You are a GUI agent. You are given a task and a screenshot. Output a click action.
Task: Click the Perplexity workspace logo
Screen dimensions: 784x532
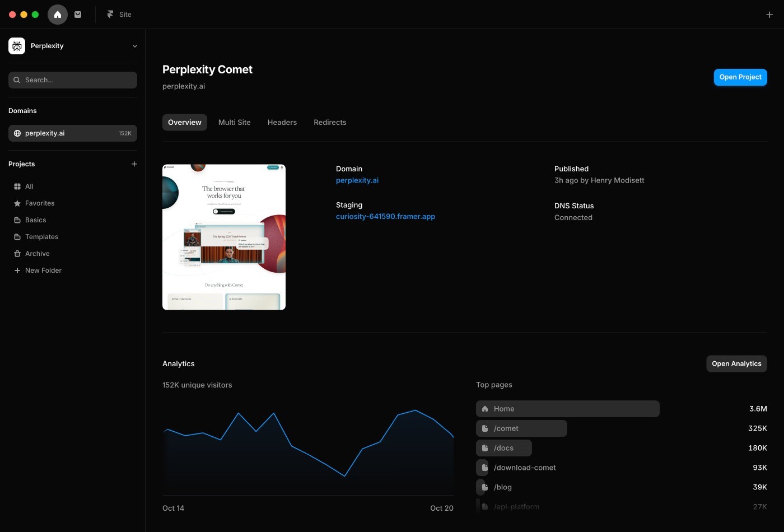point(16,46)
